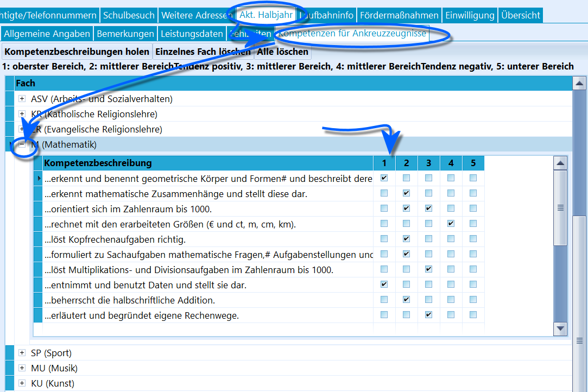This screenshot has height=392, width=588.
Task: Click Einzelnes Fach löschen button
Action: click(x=203, y=52)
